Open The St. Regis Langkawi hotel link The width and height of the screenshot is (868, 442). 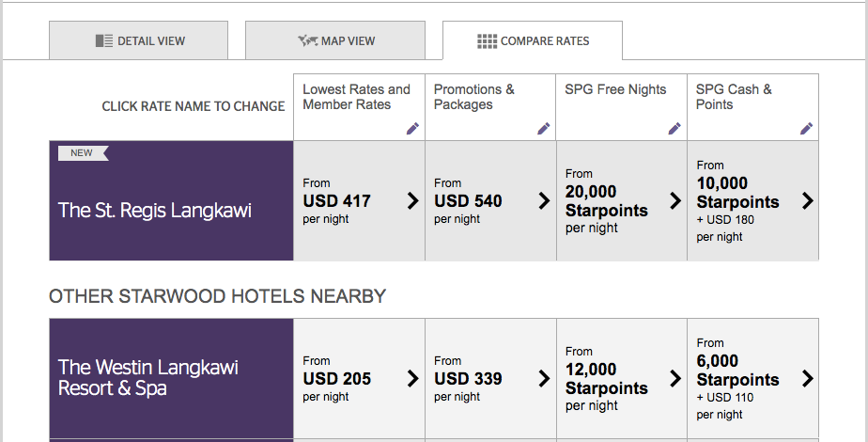click(x=155, y=210)
